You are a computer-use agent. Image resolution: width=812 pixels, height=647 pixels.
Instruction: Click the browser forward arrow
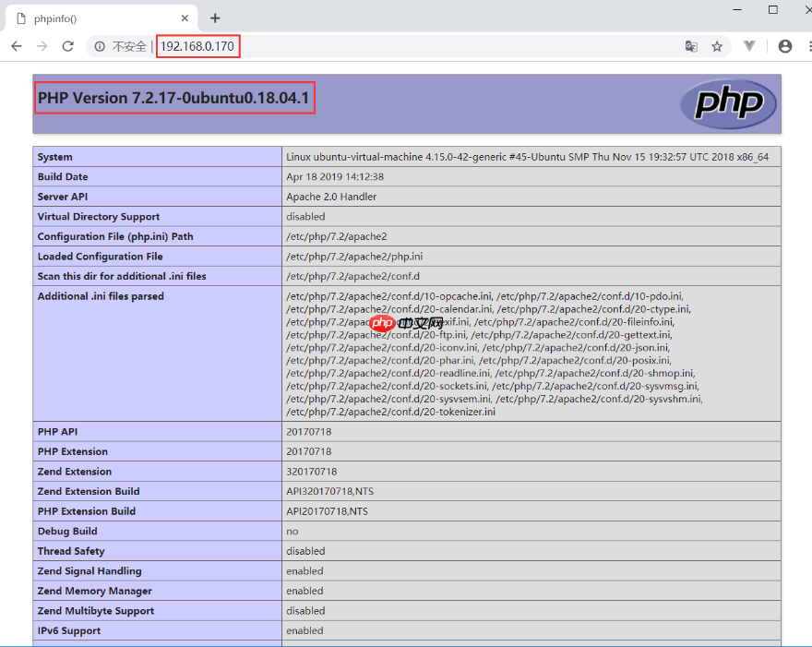click(x=42, y=46)
